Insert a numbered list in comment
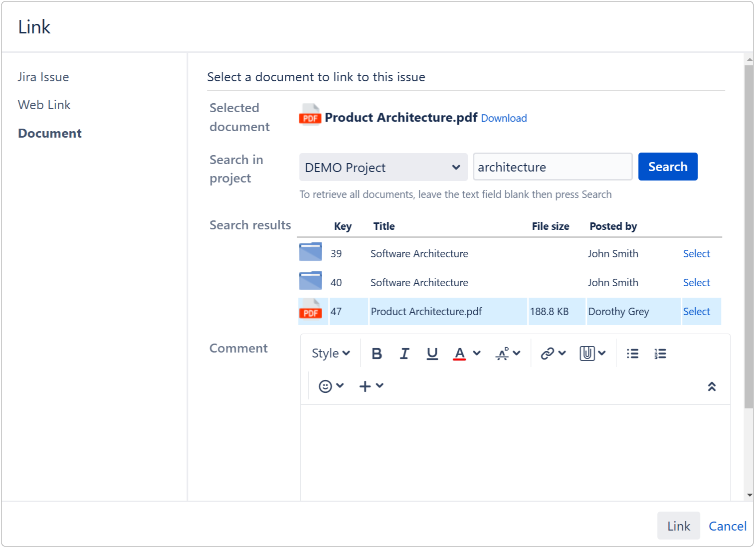 pyautogui.click(x=660, y=354)
